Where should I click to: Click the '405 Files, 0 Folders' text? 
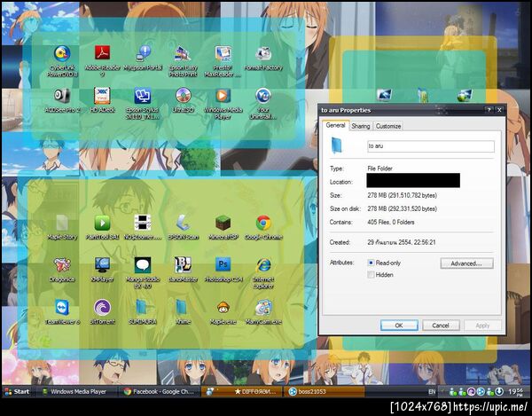(x=391, y=223)
